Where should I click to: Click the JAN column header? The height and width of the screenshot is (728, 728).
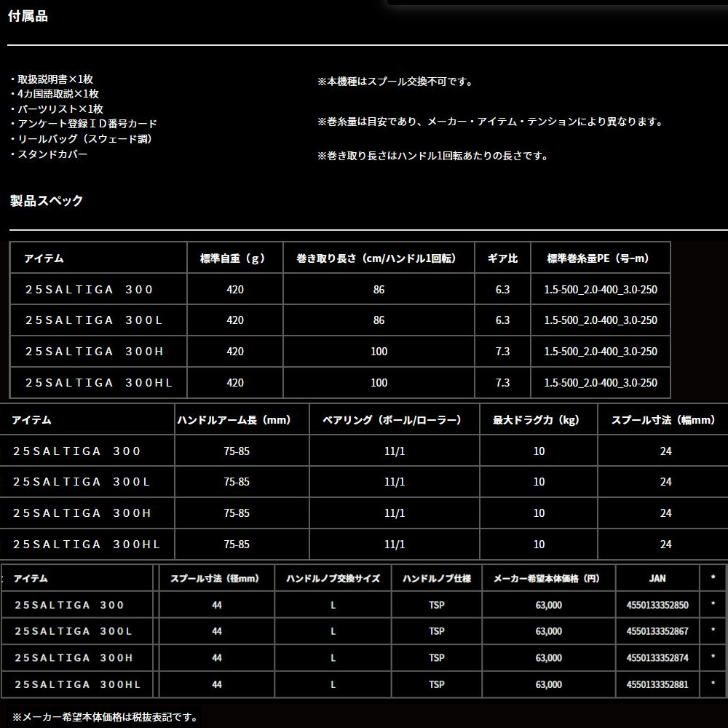pyautogui.click(x=657, y=579)
